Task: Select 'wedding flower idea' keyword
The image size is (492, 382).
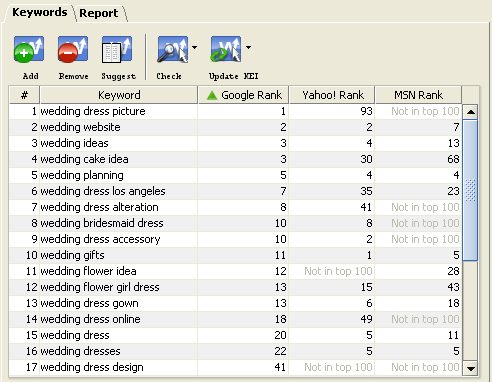Action: pyautogui.click(x=88, y=271)
